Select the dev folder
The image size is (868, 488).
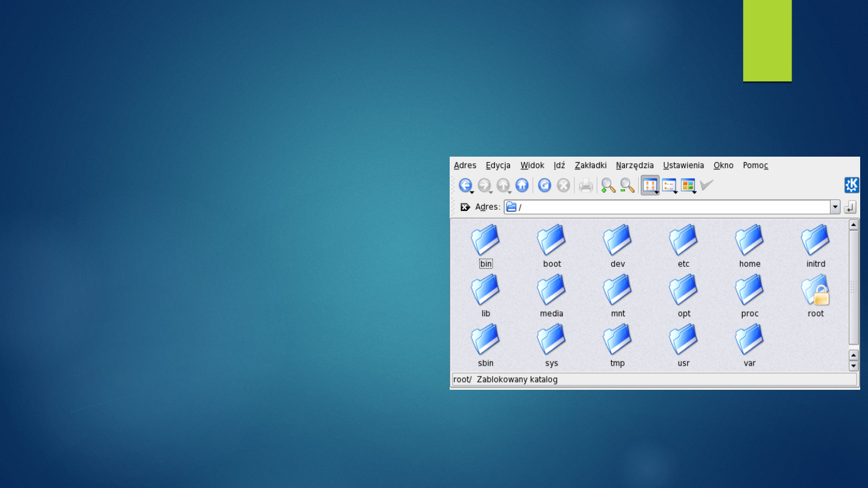(x=617, y=246)
